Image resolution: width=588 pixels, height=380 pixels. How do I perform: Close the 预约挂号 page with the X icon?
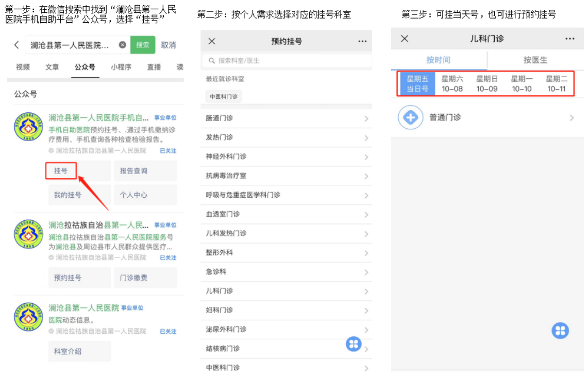(212, 41)
